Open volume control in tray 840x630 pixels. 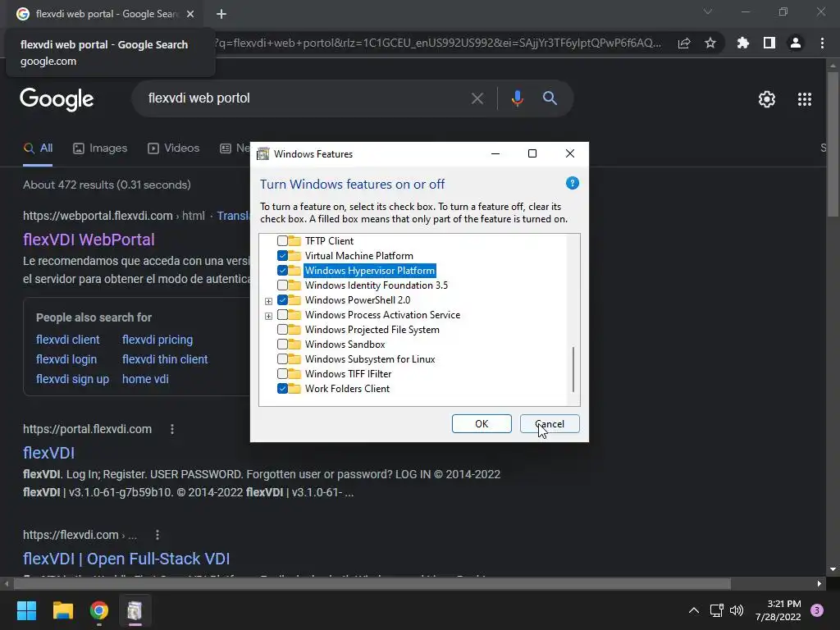pos(737,610)
